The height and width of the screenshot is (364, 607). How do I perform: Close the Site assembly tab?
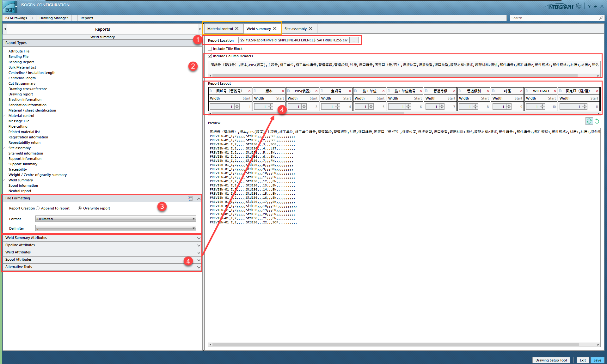[310, 28]
